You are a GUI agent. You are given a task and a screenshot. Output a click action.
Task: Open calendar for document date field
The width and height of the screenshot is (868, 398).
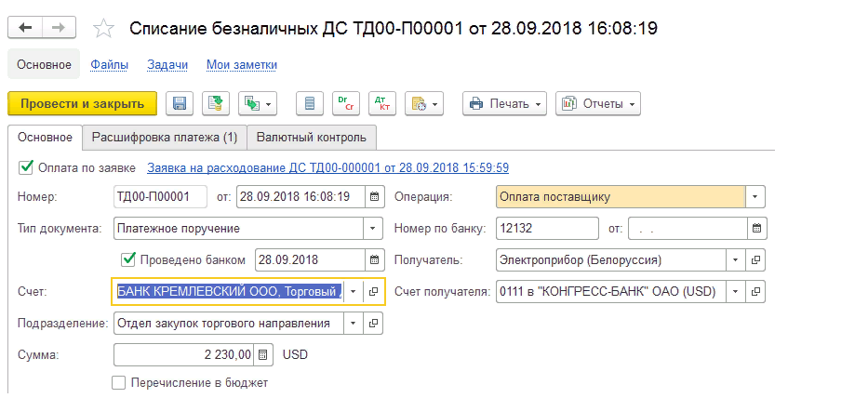374,197
